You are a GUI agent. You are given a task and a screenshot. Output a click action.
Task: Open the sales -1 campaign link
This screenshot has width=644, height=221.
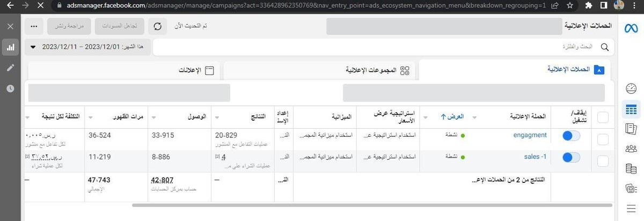535,157
